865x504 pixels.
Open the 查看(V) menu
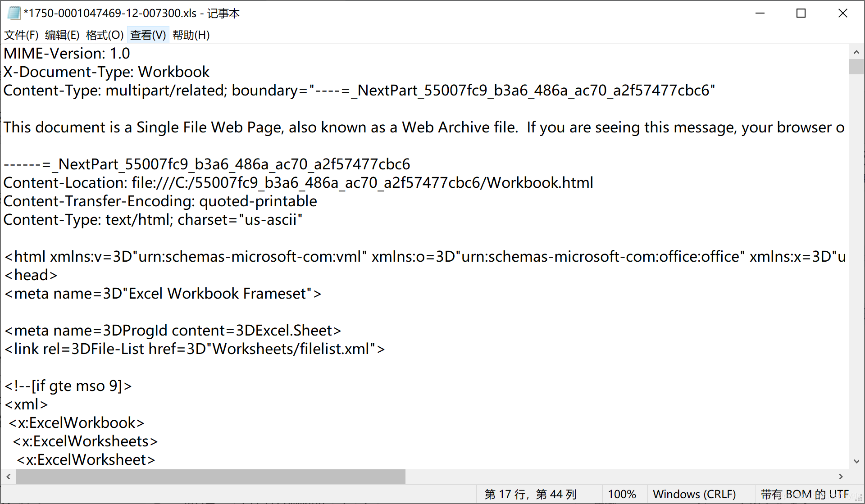(x=148, y=35)
